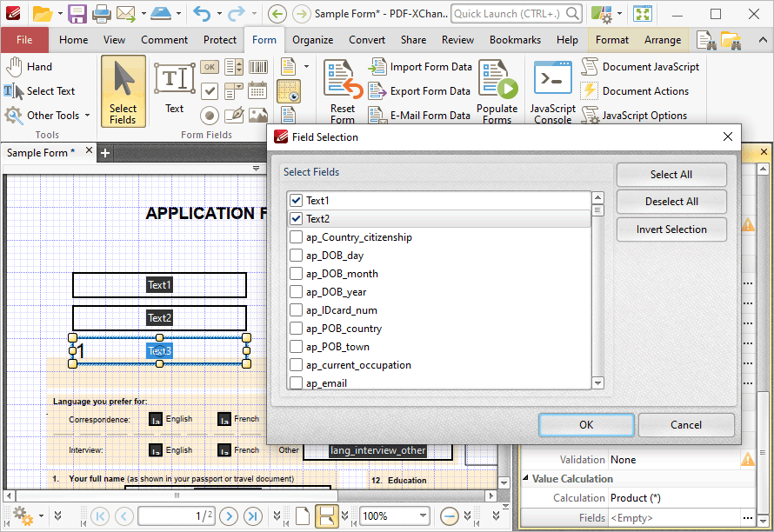Insert a barcode form field
This screenshot has height=532, width=774.
(x=258, y=67)
